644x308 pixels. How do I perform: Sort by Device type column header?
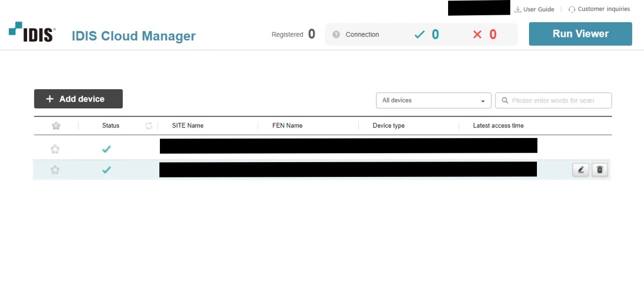388,126
